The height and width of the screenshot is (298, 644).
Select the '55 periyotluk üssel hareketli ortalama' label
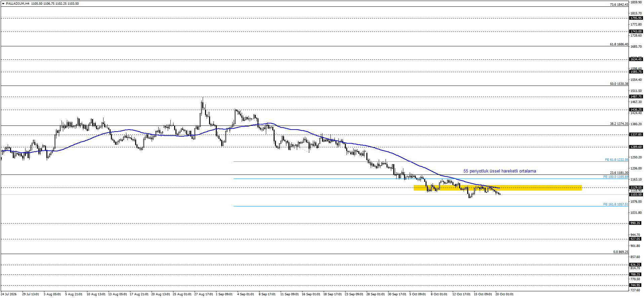tap(499, 171)
